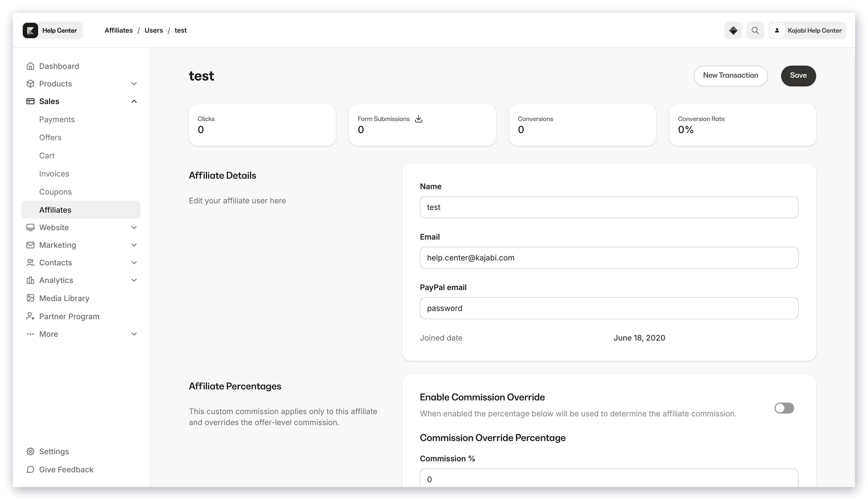Expand the Products chevron
The height and width of the screenshot is (500, 868).
click(134, 83)
